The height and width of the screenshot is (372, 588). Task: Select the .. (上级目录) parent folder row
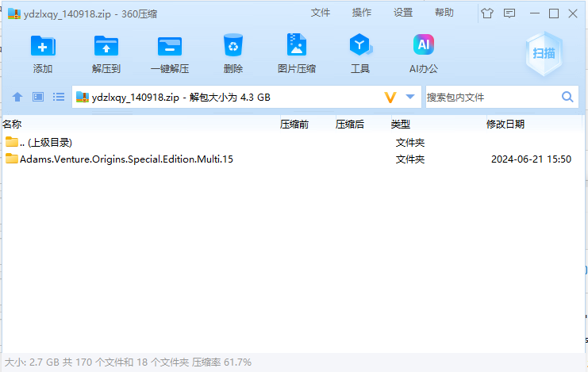[x=293, y=143]
